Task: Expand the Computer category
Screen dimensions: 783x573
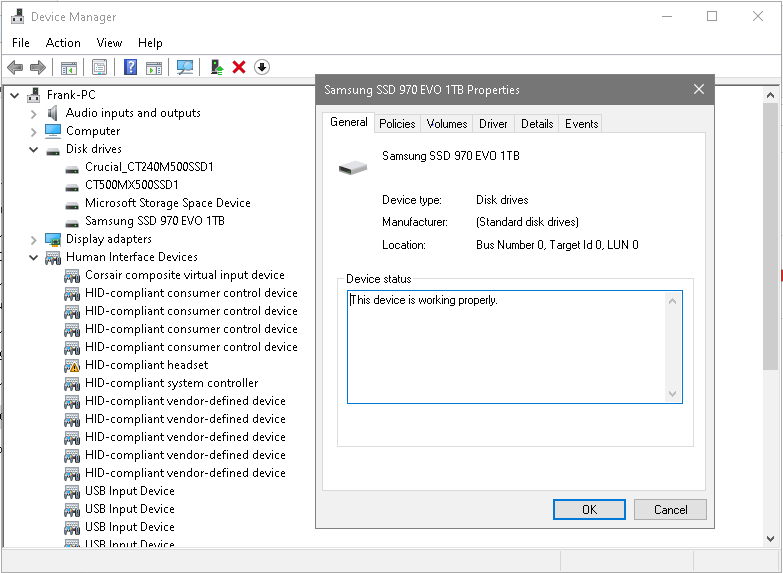Action: tap(33, 132)
